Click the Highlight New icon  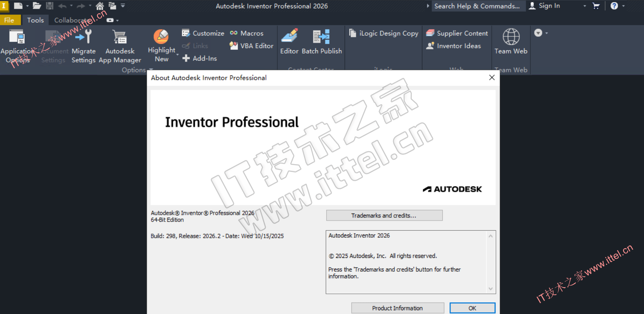161,37
